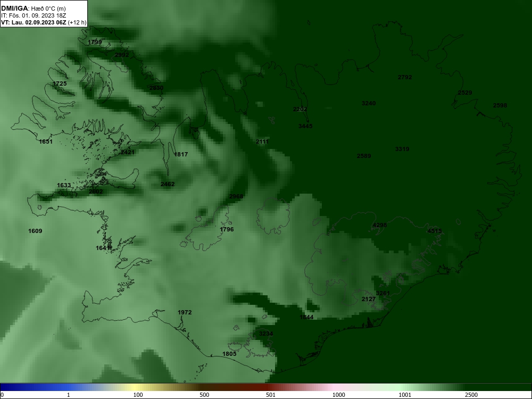The height and width of the screenshot is (399, 532).
Task: Click the 2830 height value label
Action: tap(156, 88)
